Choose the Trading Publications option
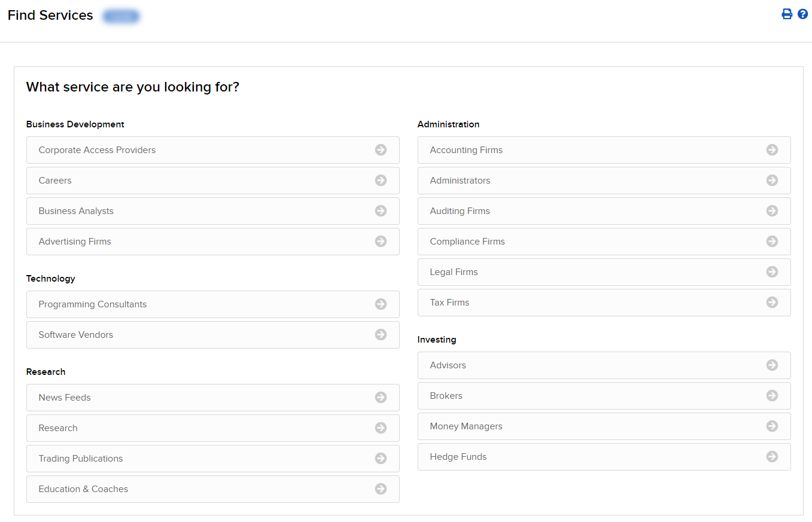This screenshot has height=522, width=812. 81,459
